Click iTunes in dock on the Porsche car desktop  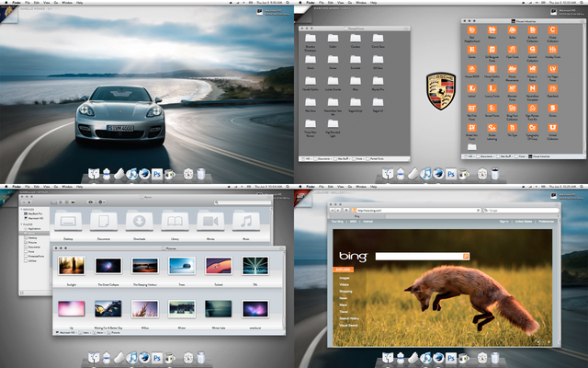(131, 174)
